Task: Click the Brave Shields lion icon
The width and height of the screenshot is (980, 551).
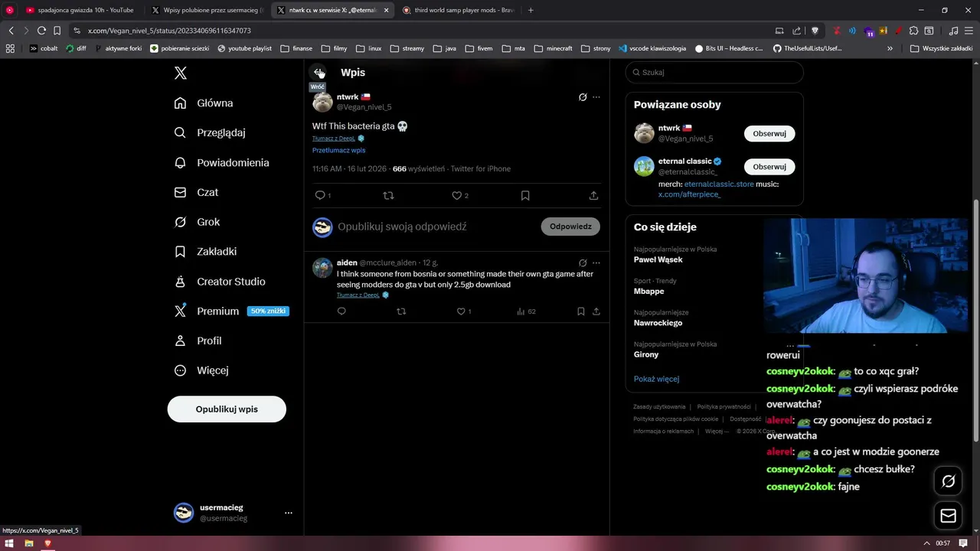Action: (x=815, y=31)
